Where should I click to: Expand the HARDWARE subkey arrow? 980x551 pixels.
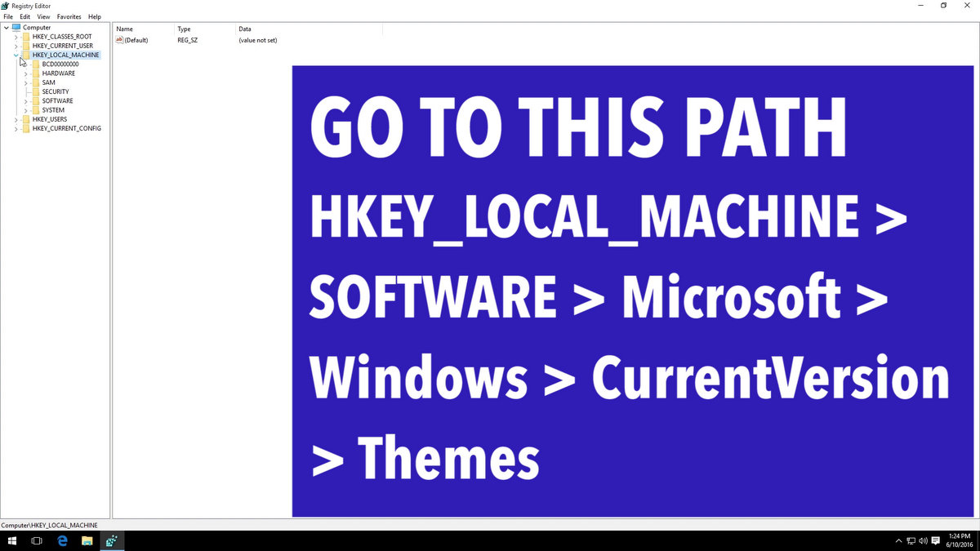26,73
